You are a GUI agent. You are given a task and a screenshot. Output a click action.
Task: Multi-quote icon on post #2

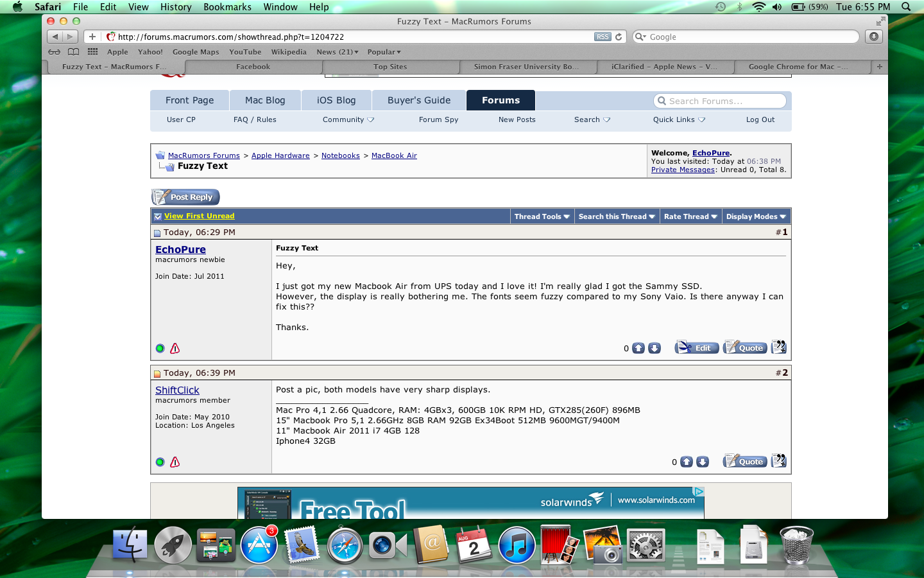click(x=778, y=460)
